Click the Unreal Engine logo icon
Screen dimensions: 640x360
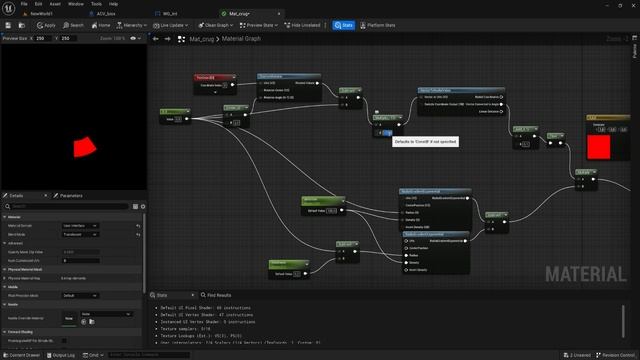pyautogui.click(x=8, y=8)
